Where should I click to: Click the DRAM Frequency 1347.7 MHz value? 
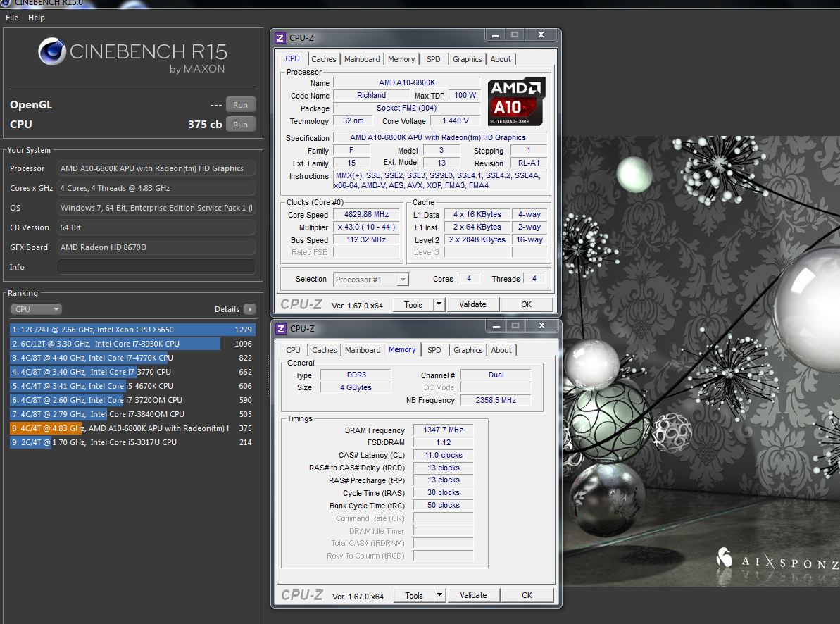pyautogui.click(x=443, y=430)
